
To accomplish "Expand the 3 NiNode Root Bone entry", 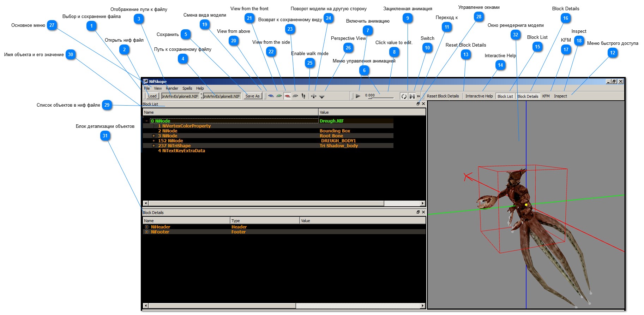I will tap(154, 136).
